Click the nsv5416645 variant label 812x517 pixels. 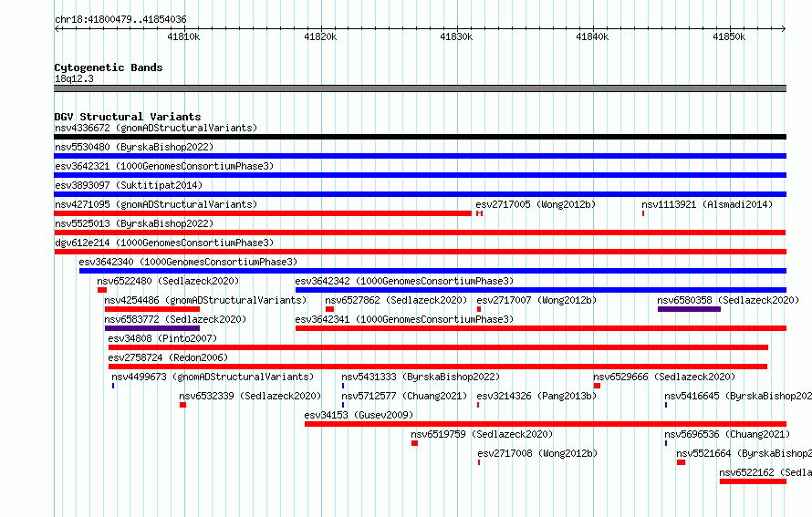click(738, 396)
